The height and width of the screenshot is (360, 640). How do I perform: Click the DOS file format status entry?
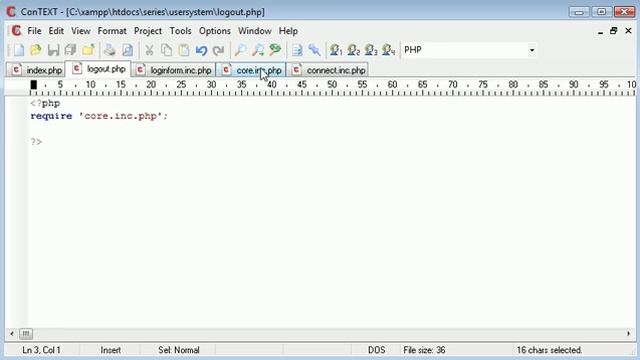coord(376,350)
